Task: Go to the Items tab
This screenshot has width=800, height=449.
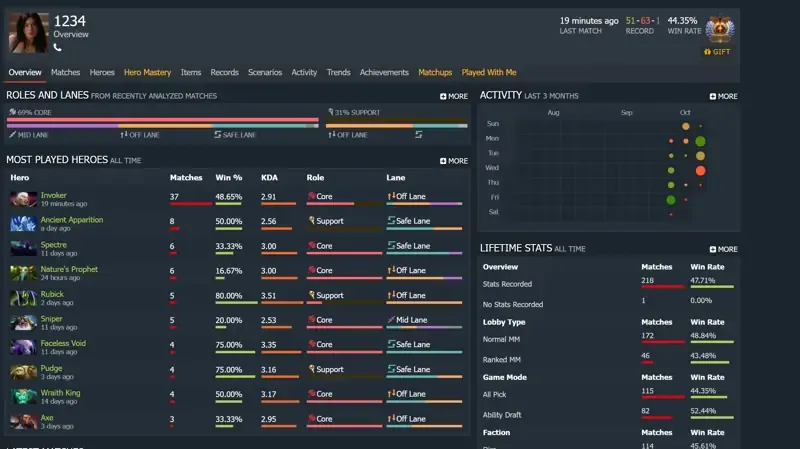Action: 191,72
